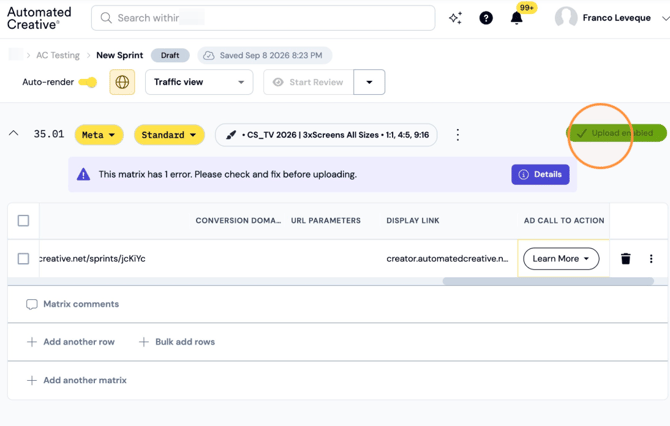Expand the Franco Leveque account menu arrow
The width and height of the screenshot is (670, 426).
[x=665, y=18]
